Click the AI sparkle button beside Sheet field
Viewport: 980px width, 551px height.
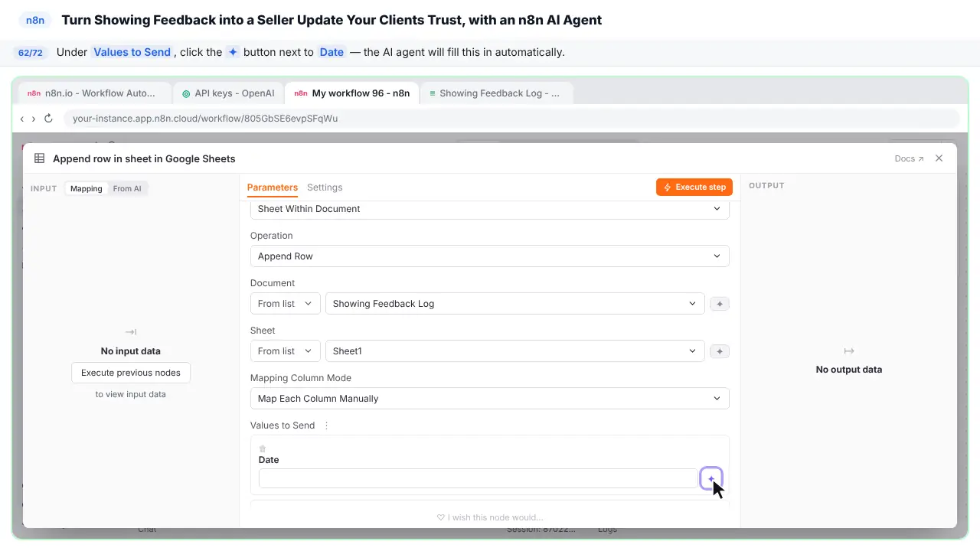click(719, 351)
